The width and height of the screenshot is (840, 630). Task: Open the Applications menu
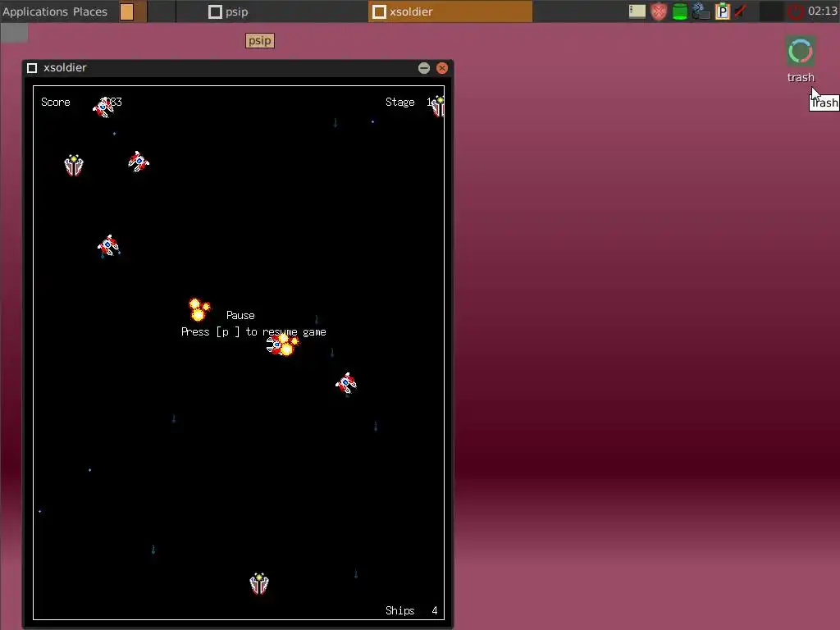[x=35, y=11]
